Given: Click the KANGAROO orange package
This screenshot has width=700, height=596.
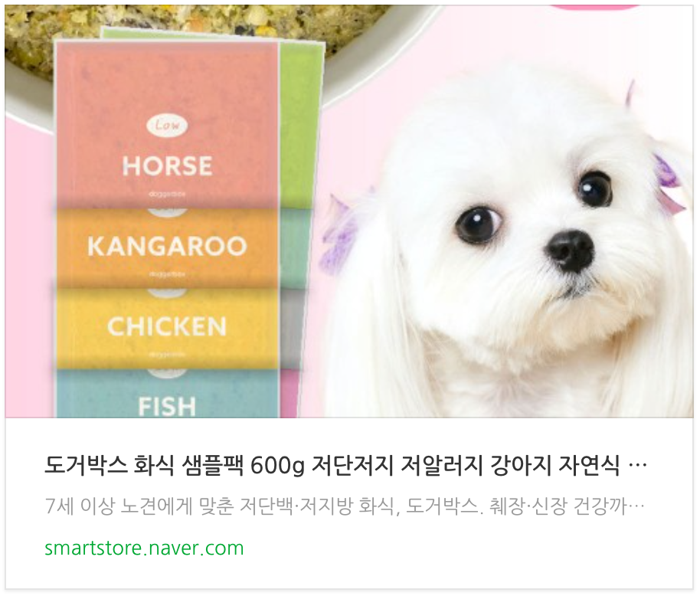Looking at the screenshot, I should click(167, 247).
